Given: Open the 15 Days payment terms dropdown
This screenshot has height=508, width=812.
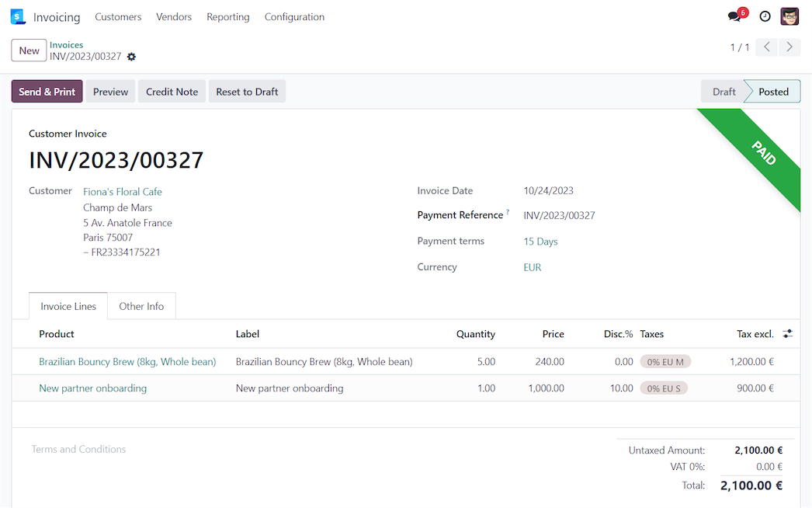Looking at the screenshot, I should [540, 241].
